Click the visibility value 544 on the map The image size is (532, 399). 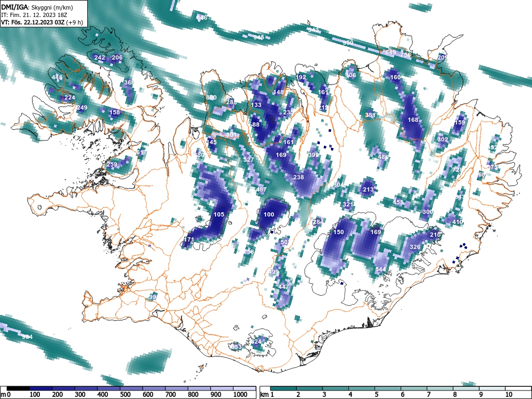(x=380, y=269)
